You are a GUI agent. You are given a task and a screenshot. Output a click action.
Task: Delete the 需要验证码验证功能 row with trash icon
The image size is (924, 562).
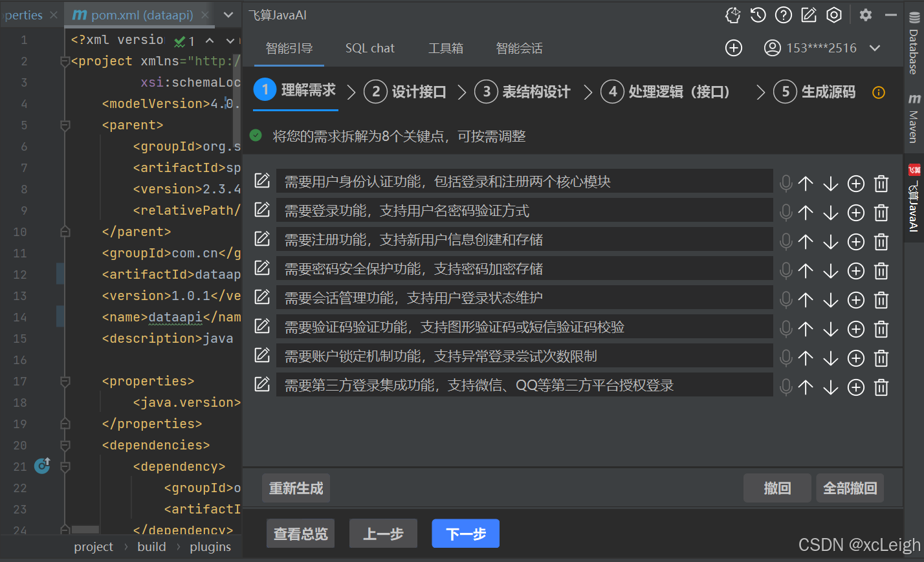tap(881, 329)
